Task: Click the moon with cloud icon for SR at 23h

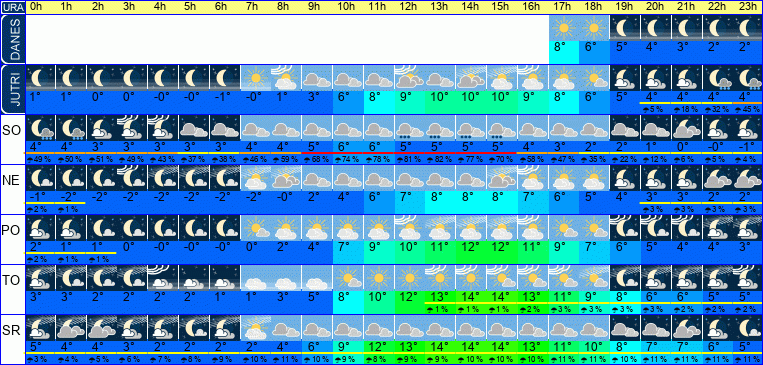Action: tap(748, 328)
